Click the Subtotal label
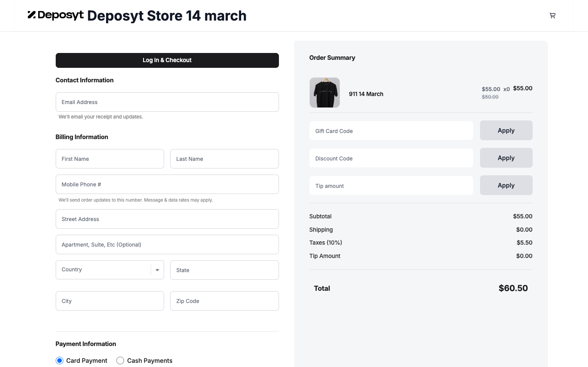 320,216
